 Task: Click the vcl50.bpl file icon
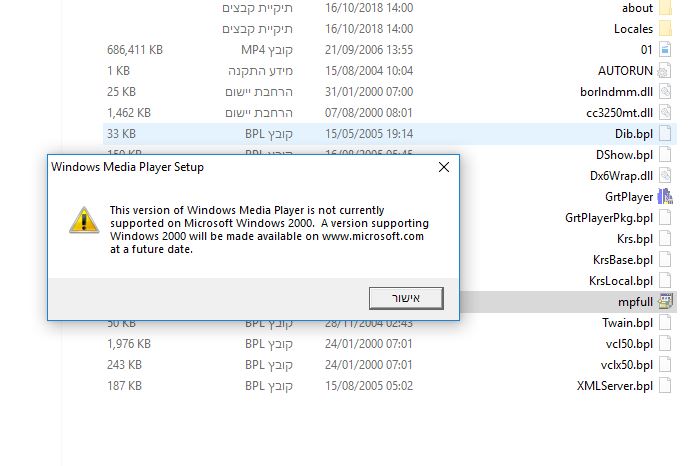click(665, 344)
